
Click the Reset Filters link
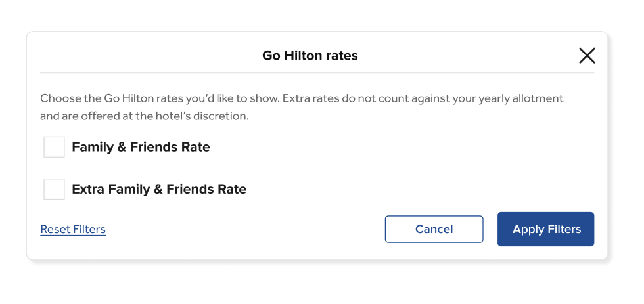[73, 229]
